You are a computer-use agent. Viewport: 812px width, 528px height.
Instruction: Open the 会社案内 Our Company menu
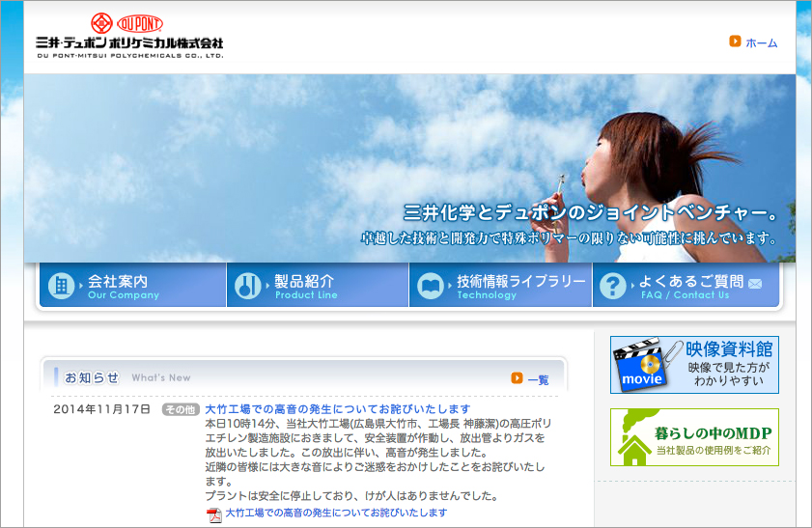point(119,286)
